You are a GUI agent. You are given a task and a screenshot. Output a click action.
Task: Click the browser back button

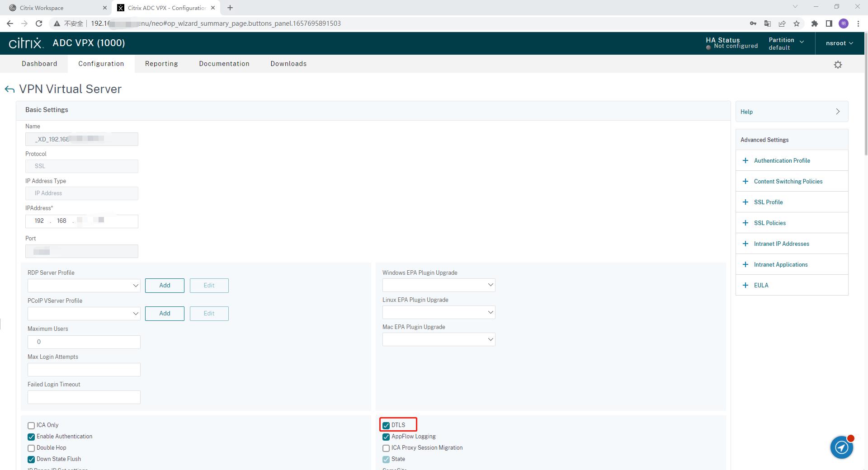click(10, 23)
